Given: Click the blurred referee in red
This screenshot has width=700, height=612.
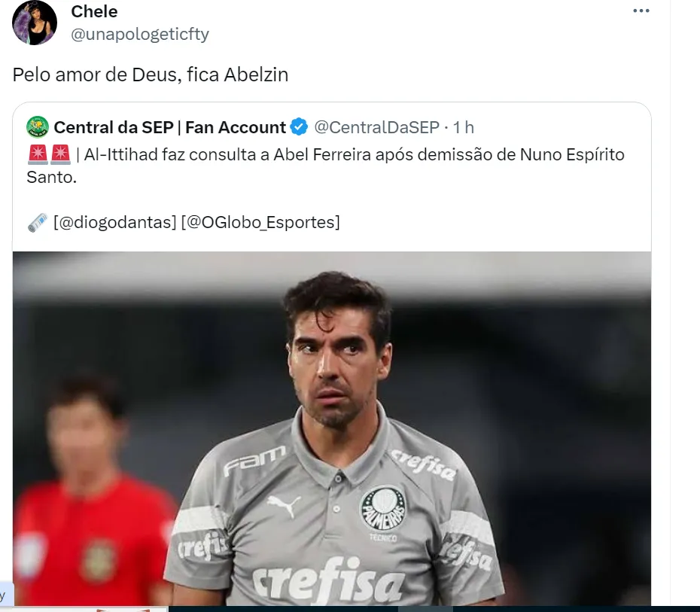Looking at the screenshot, I should [92, 497].
